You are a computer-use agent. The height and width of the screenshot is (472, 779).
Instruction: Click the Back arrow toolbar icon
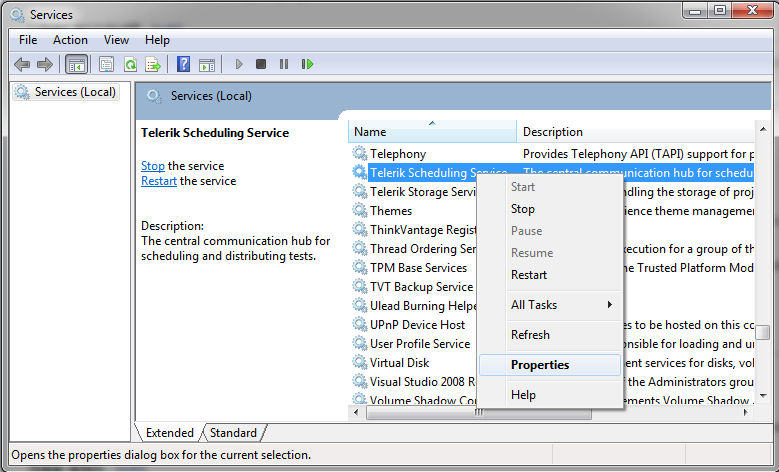click(22, 64)
